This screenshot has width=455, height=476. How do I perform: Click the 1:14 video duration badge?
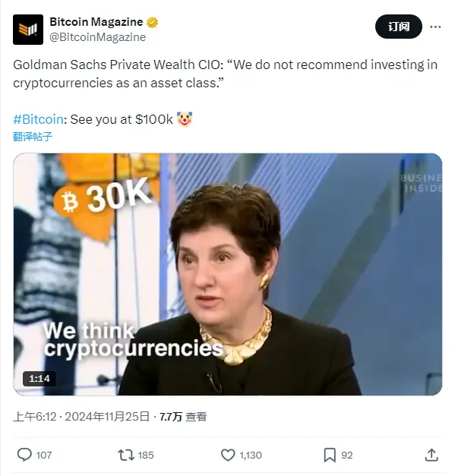(39, 378)
